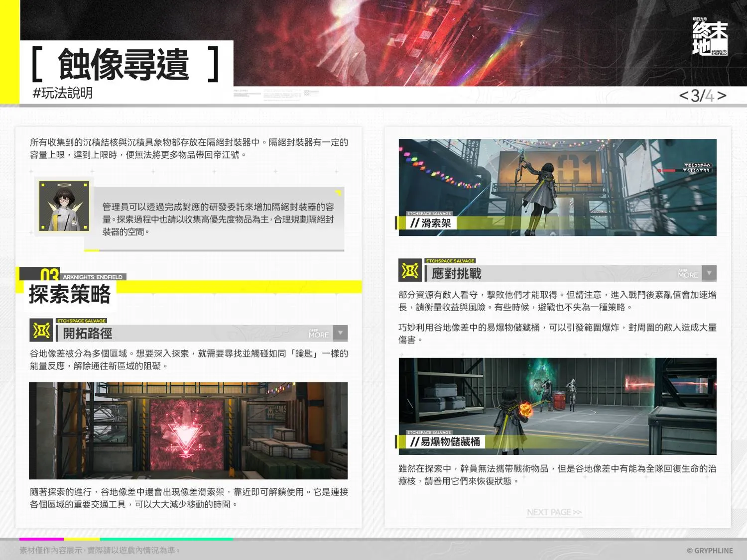Screen dimensions: 747x560
Task: Select the administrator character avatar portrait
Action: pyautogui.click(x=64, y=206)
